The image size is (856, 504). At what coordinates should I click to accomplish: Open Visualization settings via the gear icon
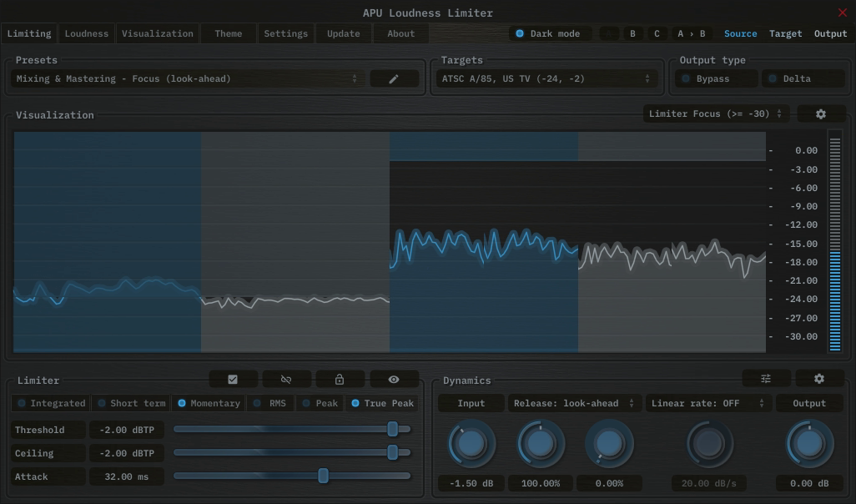821,113
